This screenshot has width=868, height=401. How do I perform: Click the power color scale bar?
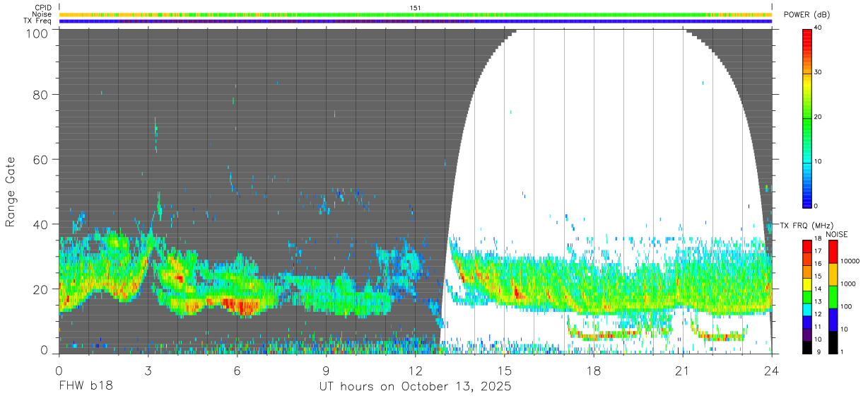coord(807,117)
